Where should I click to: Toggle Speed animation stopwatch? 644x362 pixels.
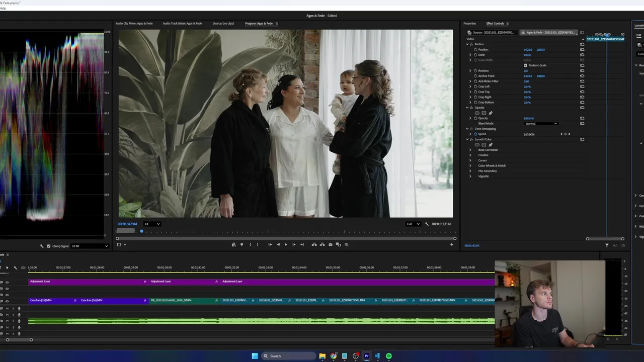[x=475, y=134]
